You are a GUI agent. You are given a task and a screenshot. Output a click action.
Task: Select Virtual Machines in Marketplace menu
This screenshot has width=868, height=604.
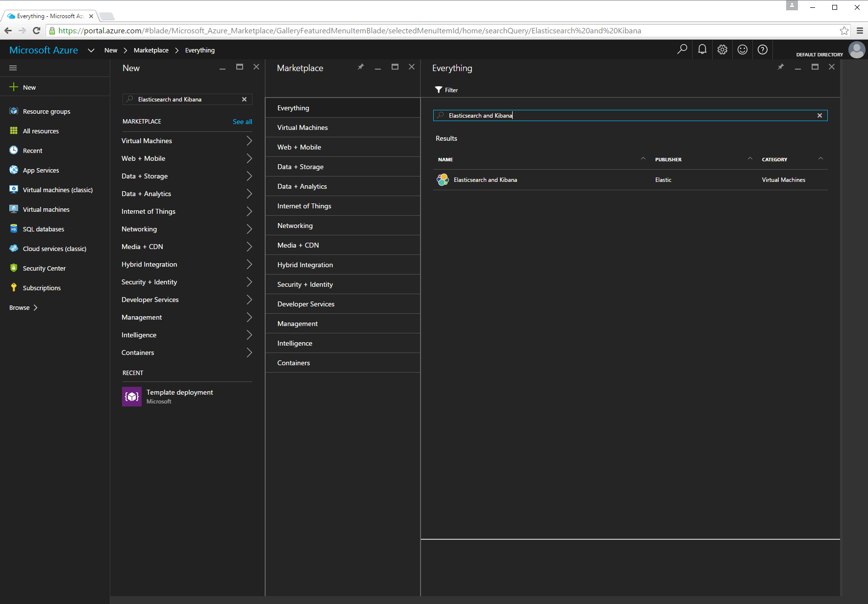pyautogui.click(x=343, y=127)
